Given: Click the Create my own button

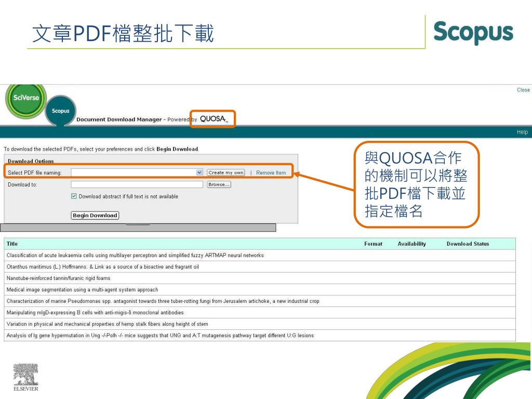Looking at the screenshot, I should pos(226,172).
